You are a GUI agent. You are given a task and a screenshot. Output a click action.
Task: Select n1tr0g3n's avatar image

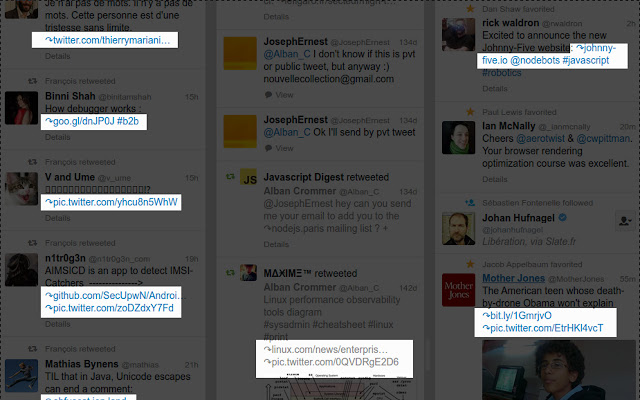[x=21, y=267]
